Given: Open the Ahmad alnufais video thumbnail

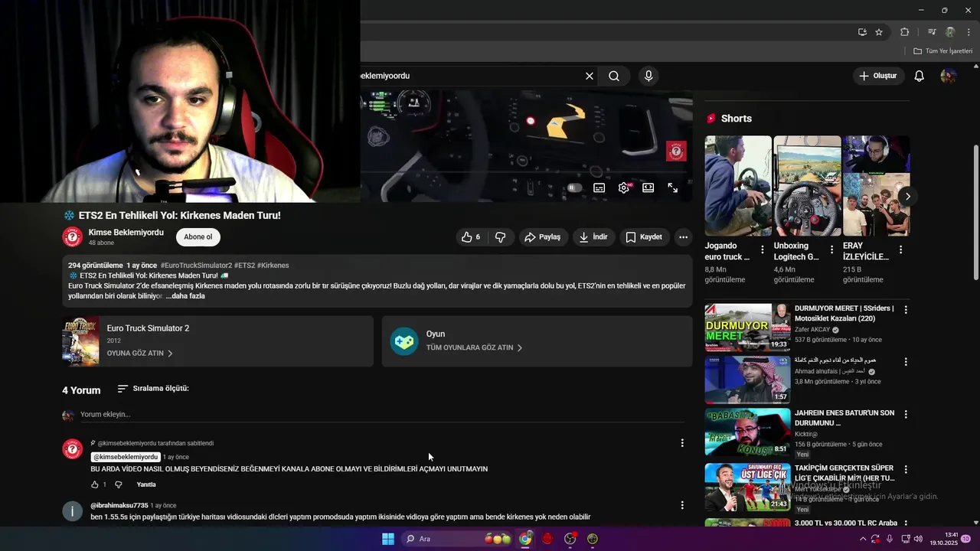Looking at the screenshot, I should 747,380.
